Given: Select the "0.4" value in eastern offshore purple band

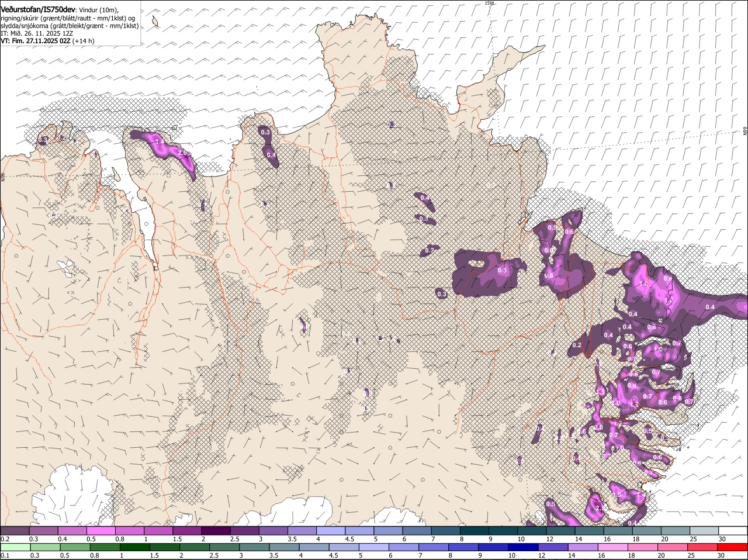Looking at the screenshot, I should [x=710, y=307].
